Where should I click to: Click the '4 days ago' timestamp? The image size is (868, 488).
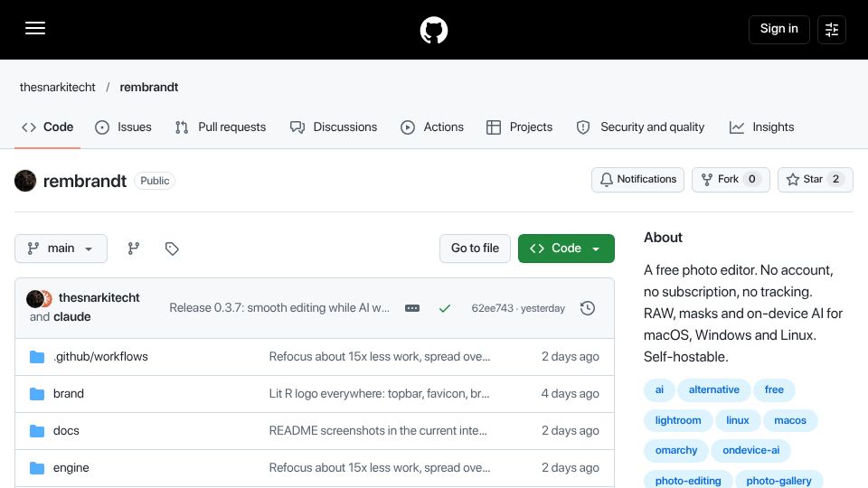[x=571, y=394]
